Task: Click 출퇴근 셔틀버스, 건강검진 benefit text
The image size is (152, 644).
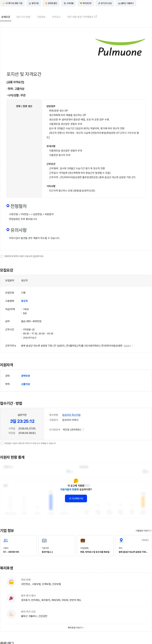Action: tap(34, 616)
